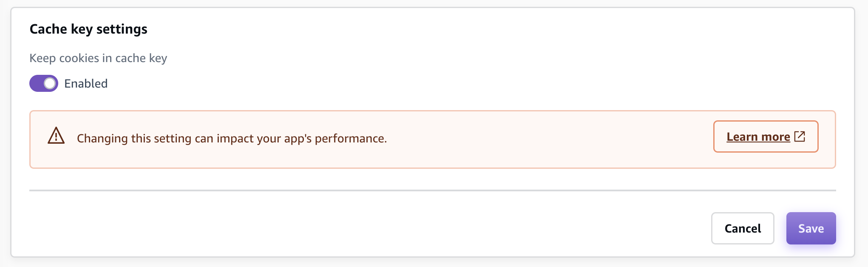Click the Cache key settings heading
The width and height of the screenshot is (868, 267).
88,29
